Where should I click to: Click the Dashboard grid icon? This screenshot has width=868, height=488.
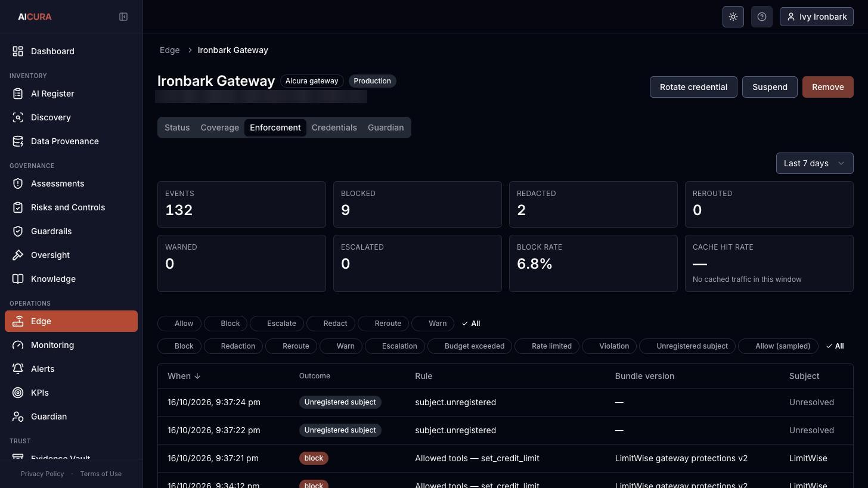18,51
